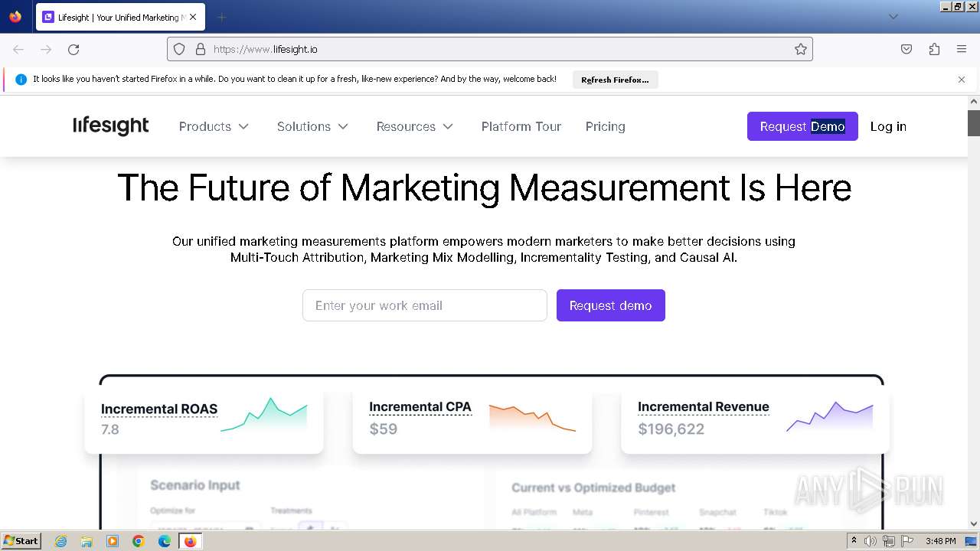The height and width of the screenshot is (551, 980).
Task: View site security padlock info
Action: [x=201, y=49]
